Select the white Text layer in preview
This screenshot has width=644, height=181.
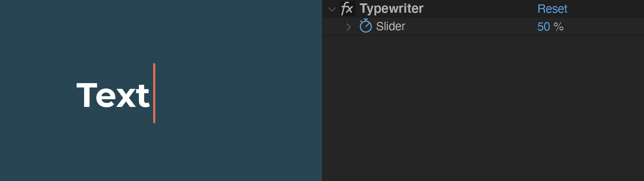tap(113, 96)
